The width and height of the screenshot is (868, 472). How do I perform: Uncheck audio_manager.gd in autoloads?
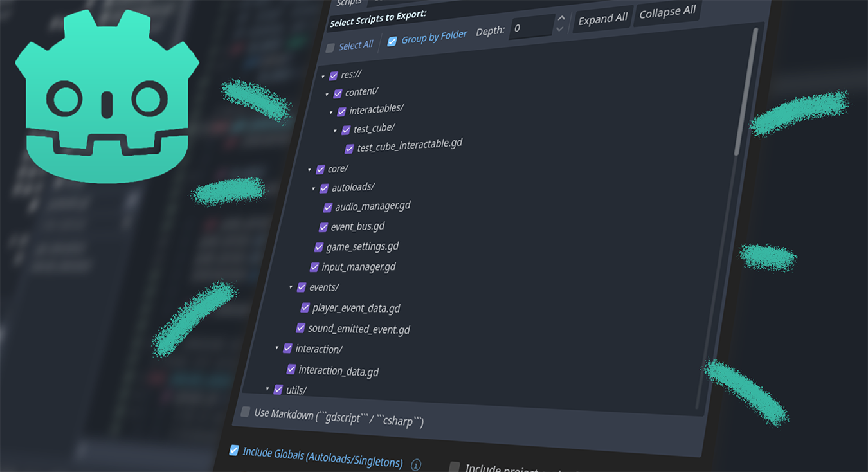pyautogui.click(x=328, y=208)
